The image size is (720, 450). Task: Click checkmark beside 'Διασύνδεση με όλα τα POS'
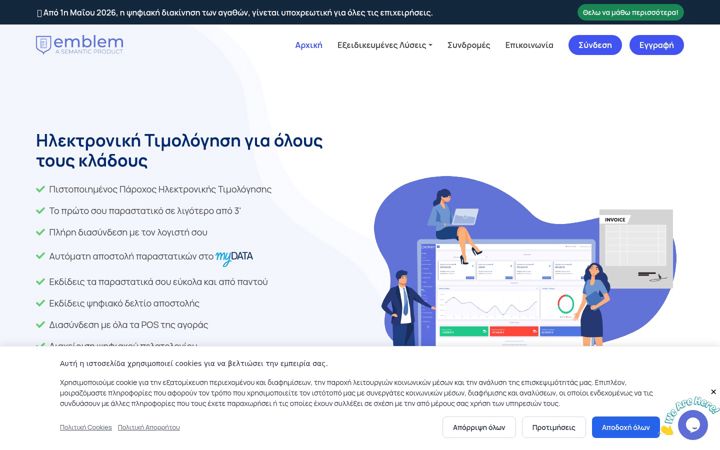[40, 324]
